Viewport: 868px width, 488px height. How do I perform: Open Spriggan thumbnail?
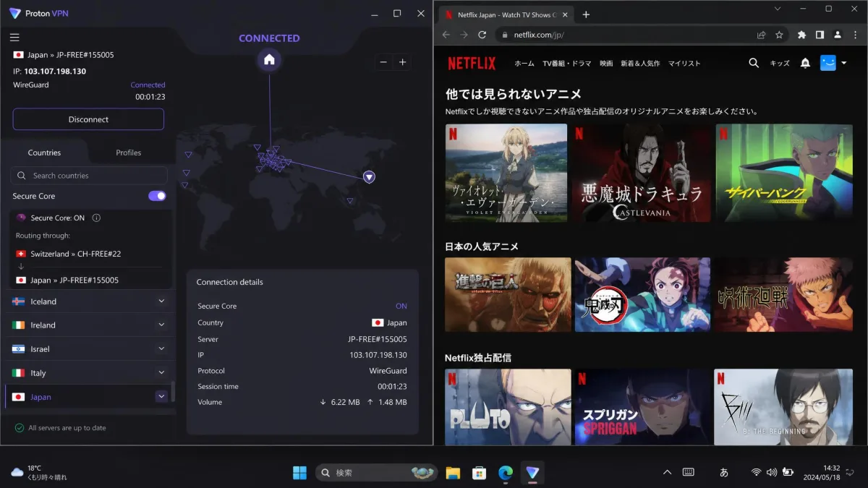pos(642,407)
